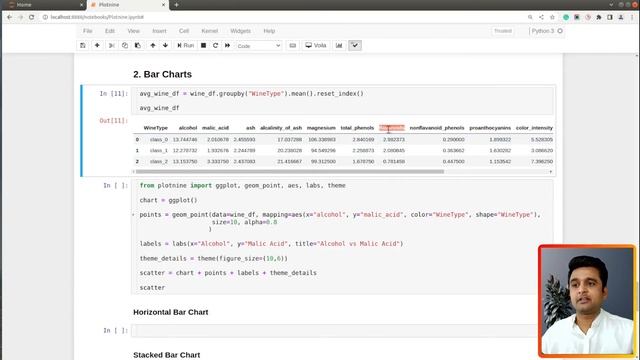The height and width of the screenshot is (360, 640).
Task: Move selected cell up arrow
Action: click(x=153, y=45)
